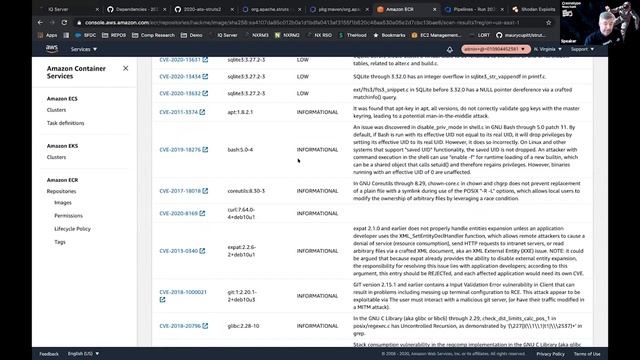This screenshot has width=640, height=360.
Task: Open external link icon for CVE-2011-3374
Action: tap(202, 112)
